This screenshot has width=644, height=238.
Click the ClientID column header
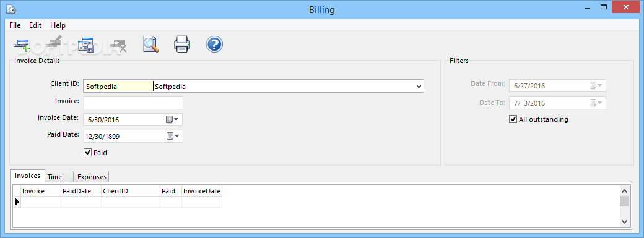131,191
